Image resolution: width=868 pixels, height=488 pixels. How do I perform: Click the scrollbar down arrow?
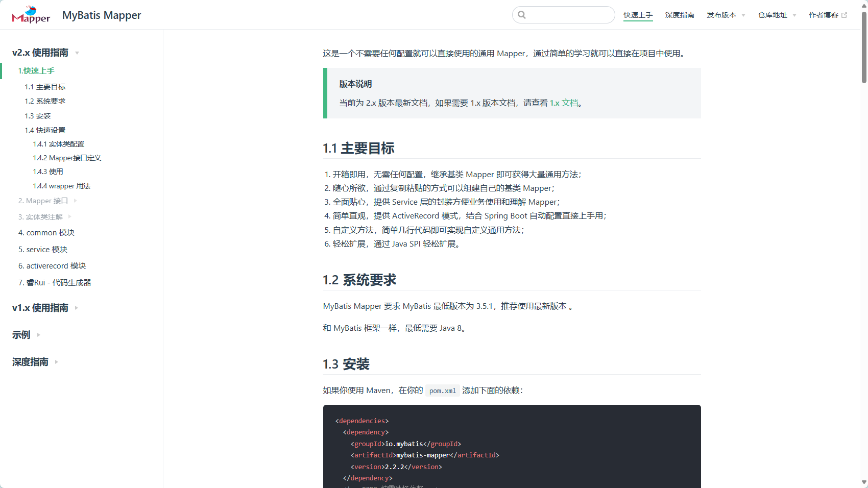click(864, 482)
